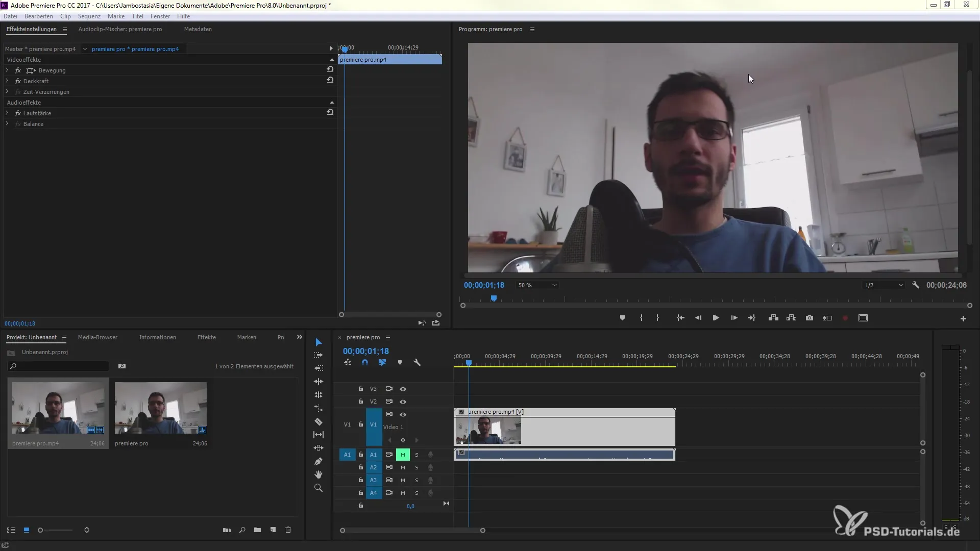The height and width of the screenshot is (551, 980).
Task: Switch to the Media-Browser tab
Action: pyautogui.click(x=97, y=337)
